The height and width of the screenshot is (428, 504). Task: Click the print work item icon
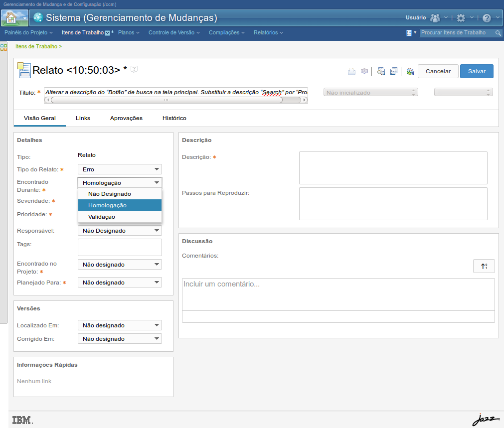(351, 71)
